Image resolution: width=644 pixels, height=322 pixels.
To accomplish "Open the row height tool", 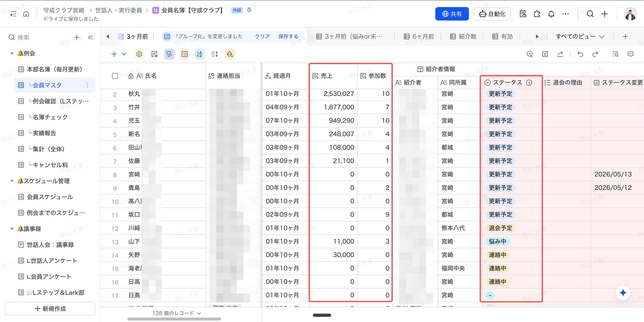I will point(214,54).
